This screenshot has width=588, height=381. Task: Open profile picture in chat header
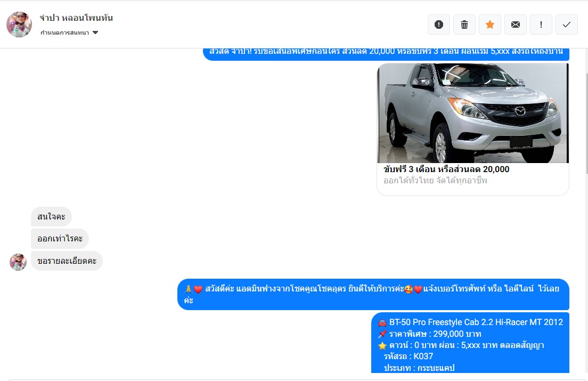point(19,25)
